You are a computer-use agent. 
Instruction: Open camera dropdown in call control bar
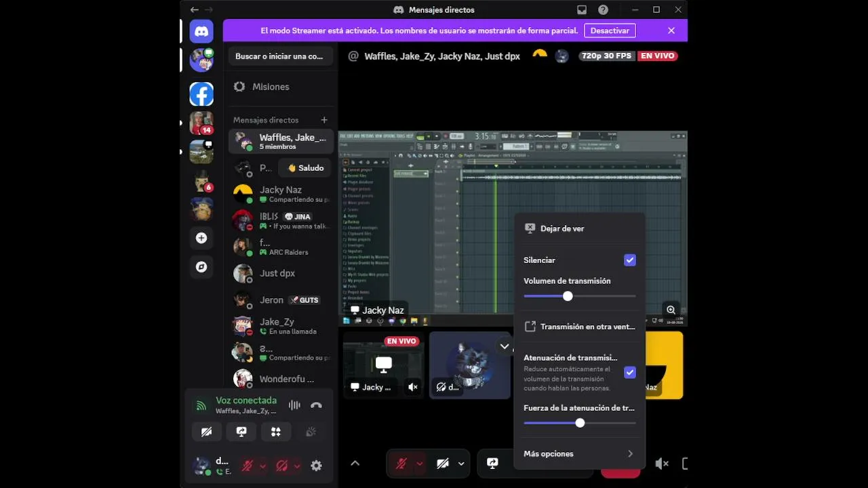click(x=461, y=464)
